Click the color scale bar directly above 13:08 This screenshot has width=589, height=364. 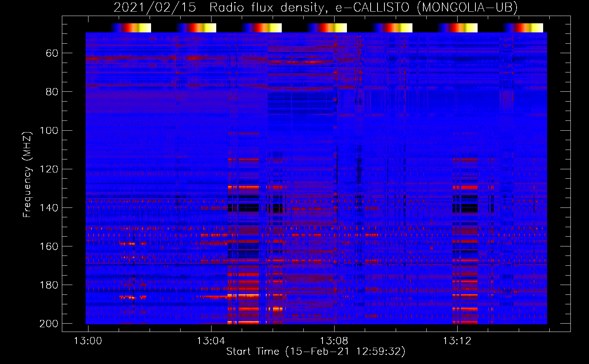point(327,28)
